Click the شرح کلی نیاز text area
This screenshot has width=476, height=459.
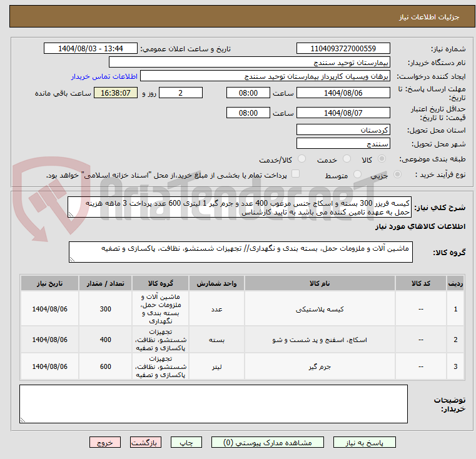240,207
